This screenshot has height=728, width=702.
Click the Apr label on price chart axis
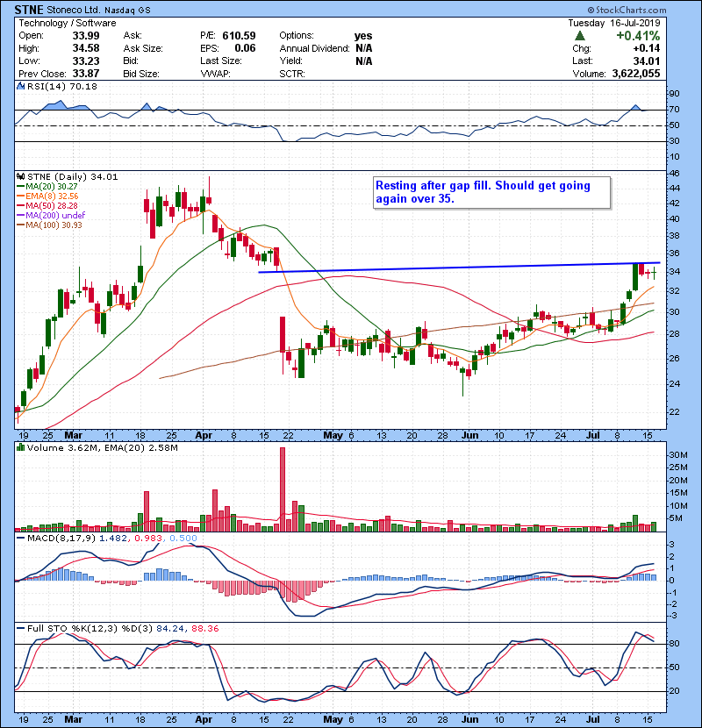[204, 436]
